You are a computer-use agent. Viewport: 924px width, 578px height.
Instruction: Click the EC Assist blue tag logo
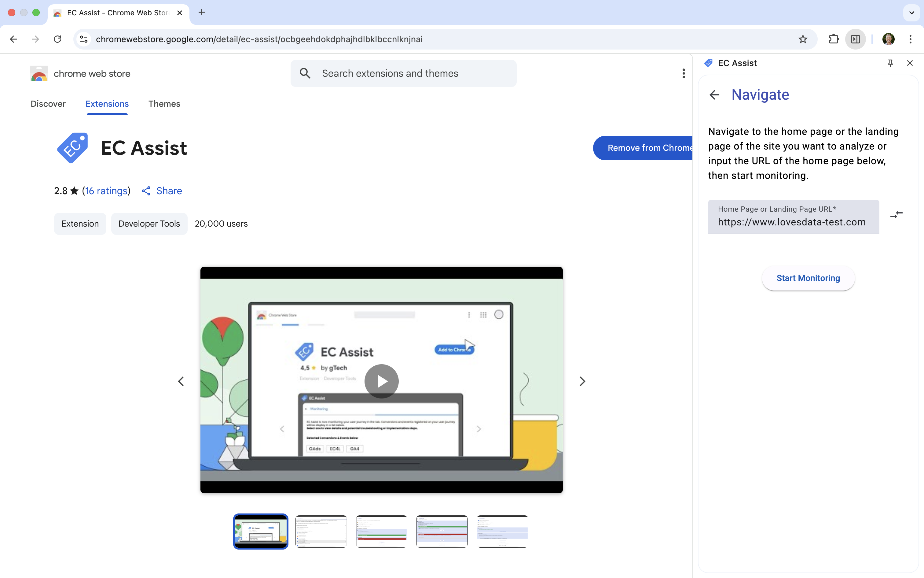pyautogui.click(x=72, y=148)
